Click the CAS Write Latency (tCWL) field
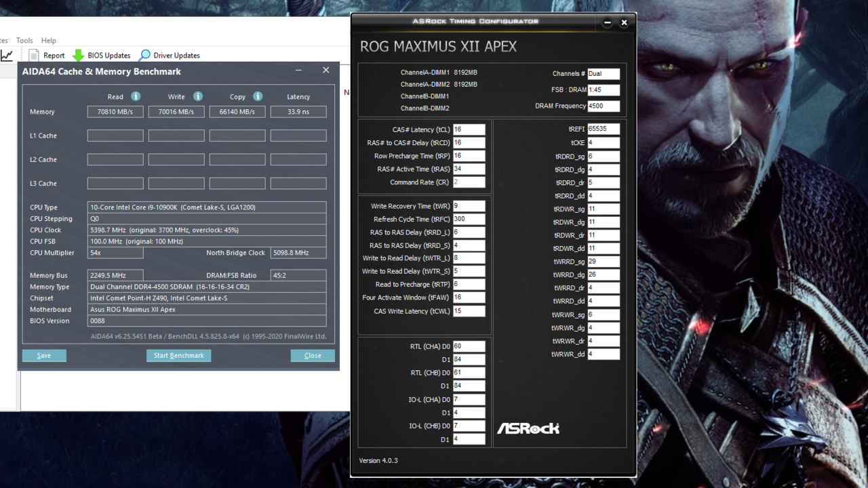This screenshot has height=488, width=868. coord(469,311)
